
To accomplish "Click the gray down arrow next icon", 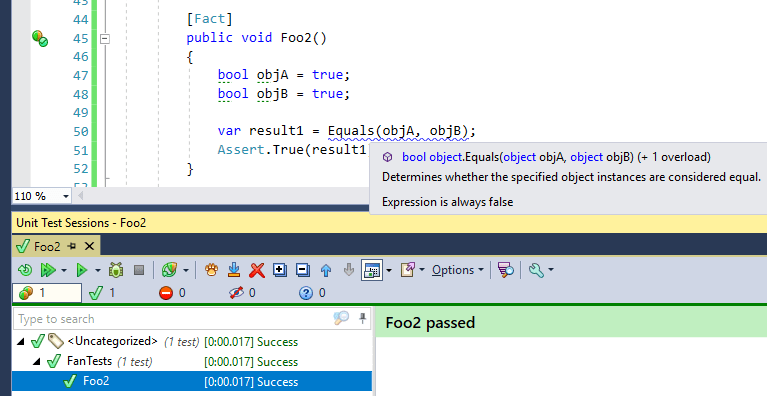I will pyautogui.click(x=348, y=270).
